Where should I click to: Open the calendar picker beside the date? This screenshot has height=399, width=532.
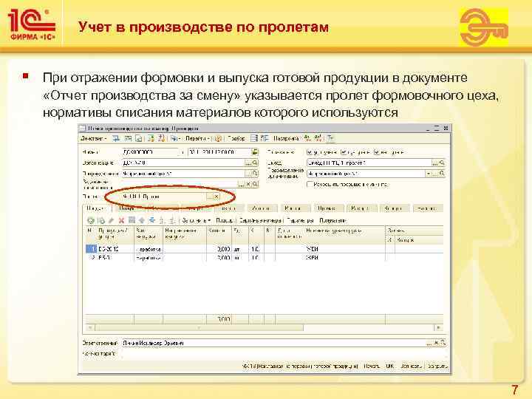tap(255, 152)
